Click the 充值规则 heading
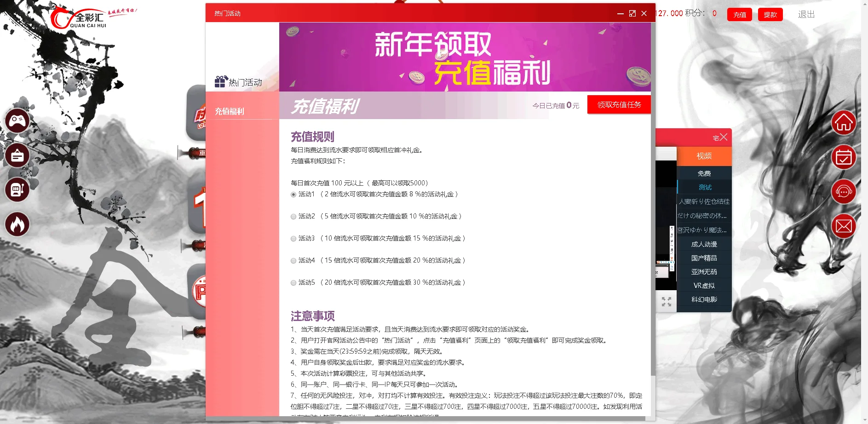 point(312,137)
